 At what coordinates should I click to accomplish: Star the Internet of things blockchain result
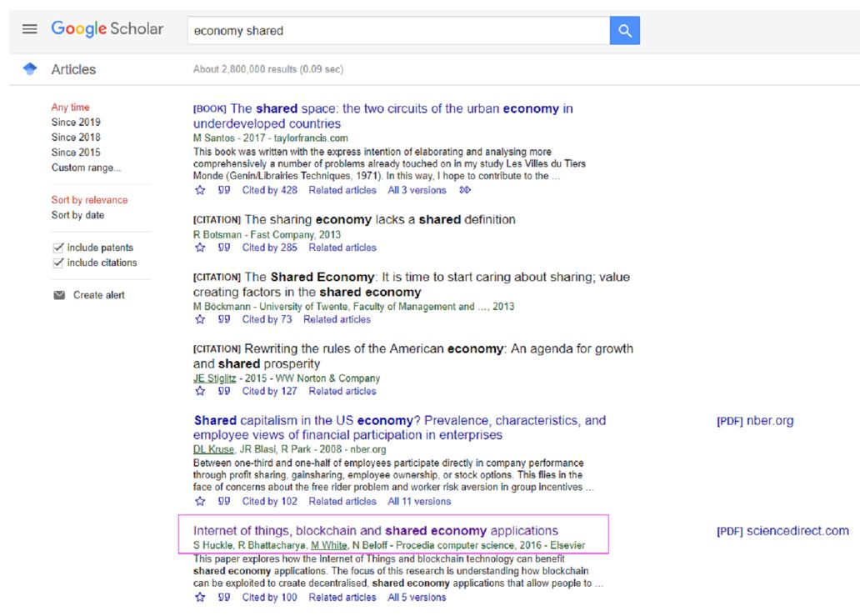(200, 598)
